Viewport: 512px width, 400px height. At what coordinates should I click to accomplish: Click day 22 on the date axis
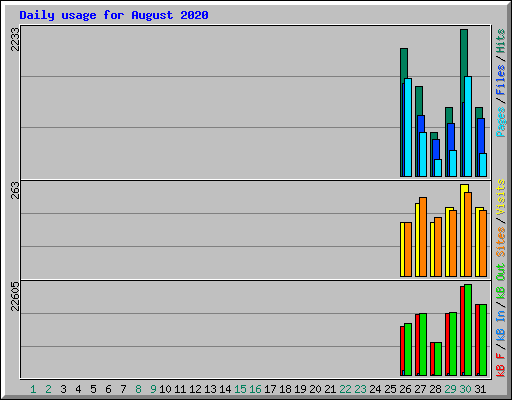tap(345, 389)
